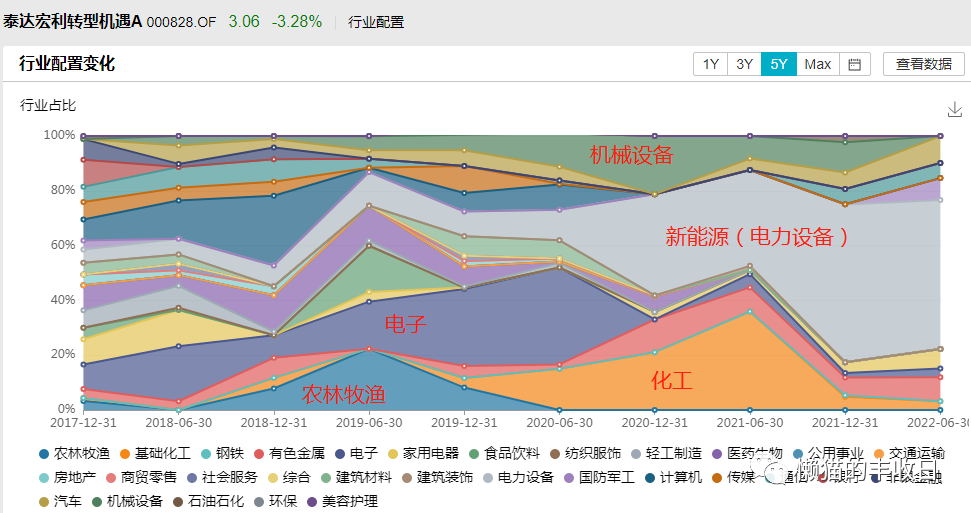Toggle the 汽车 legend entry
Viewport: 971px width, 513px height.
[x=60, y=501]
